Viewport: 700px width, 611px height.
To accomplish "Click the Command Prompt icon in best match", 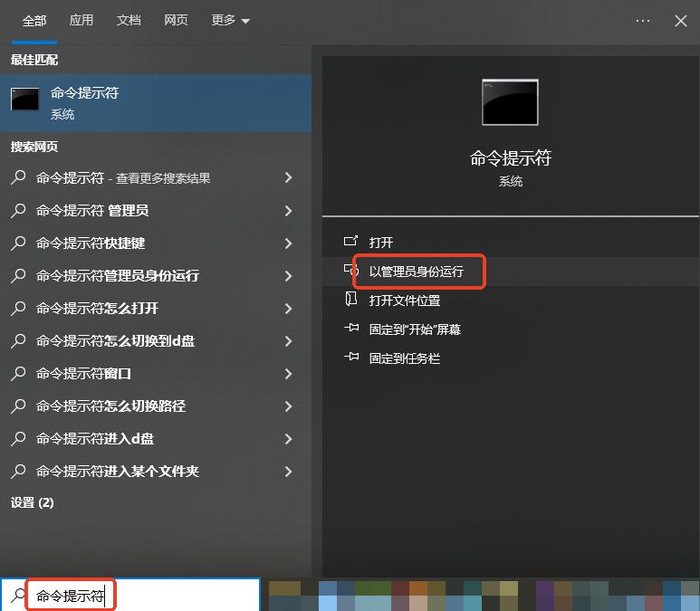I will pos(25,100).
